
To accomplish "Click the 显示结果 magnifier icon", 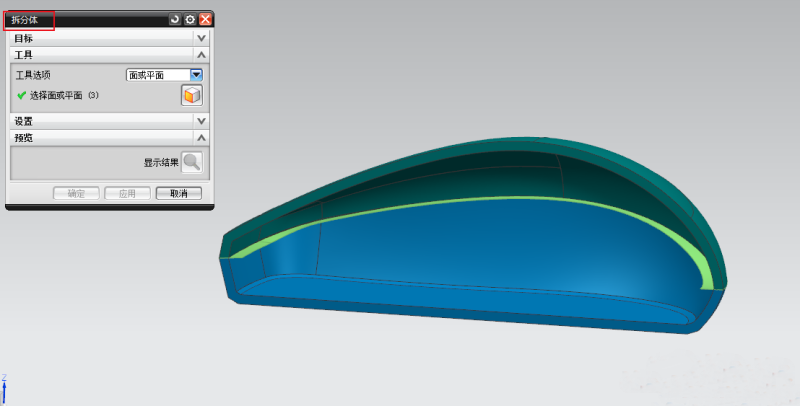I will (192, 162).
